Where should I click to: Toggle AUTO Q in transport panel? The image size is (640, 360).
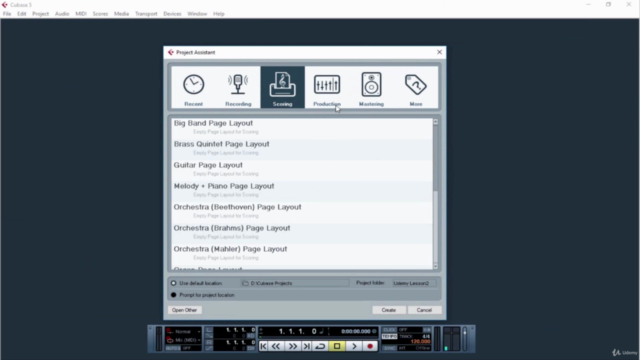(173, 348)
